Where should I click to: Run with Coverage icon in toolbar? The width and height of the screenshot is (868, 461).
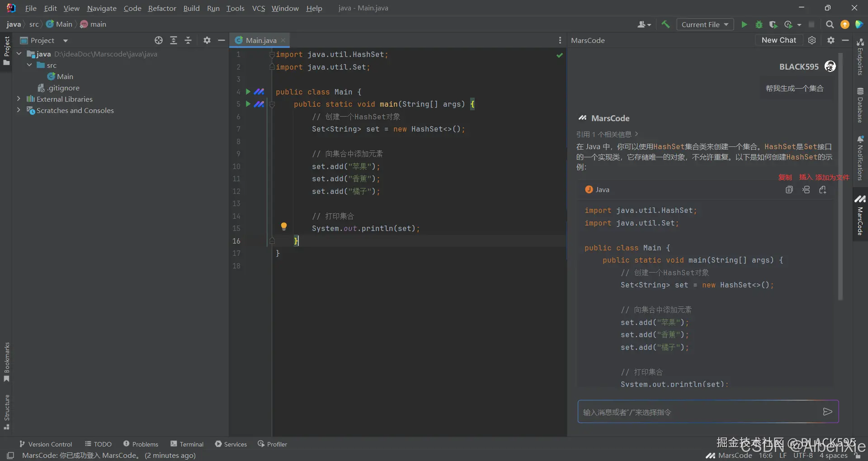pyautogui.click(x=774, y=24)
